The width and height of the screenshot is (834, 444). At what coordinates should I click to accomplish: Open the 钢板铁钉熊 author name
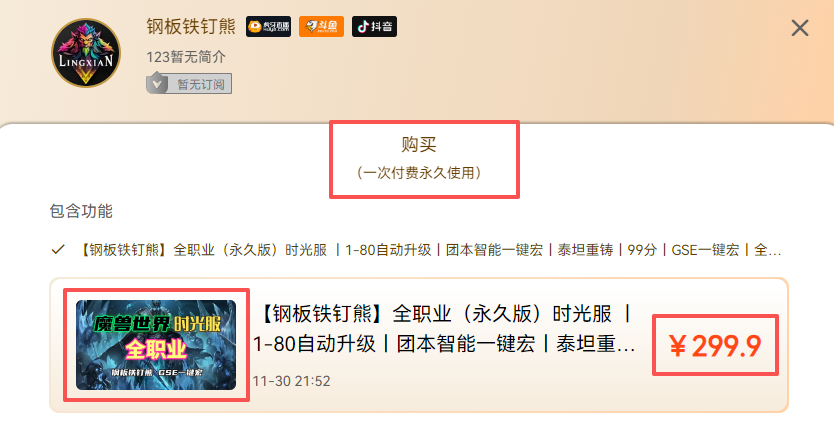tap(191, 27)
